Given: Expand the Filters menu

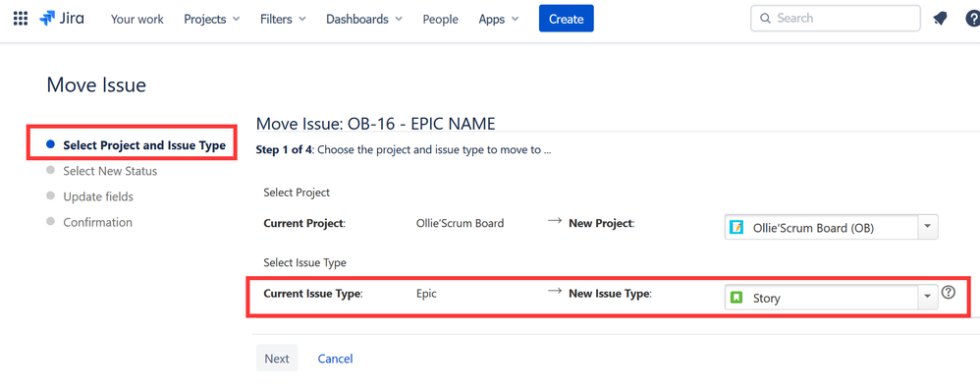Looking at the screenshot, I should click(283, 20).
